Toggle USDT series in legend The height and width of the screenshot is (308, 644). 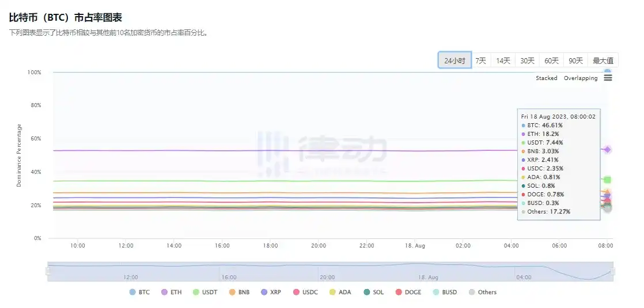[x=205, y=292]
